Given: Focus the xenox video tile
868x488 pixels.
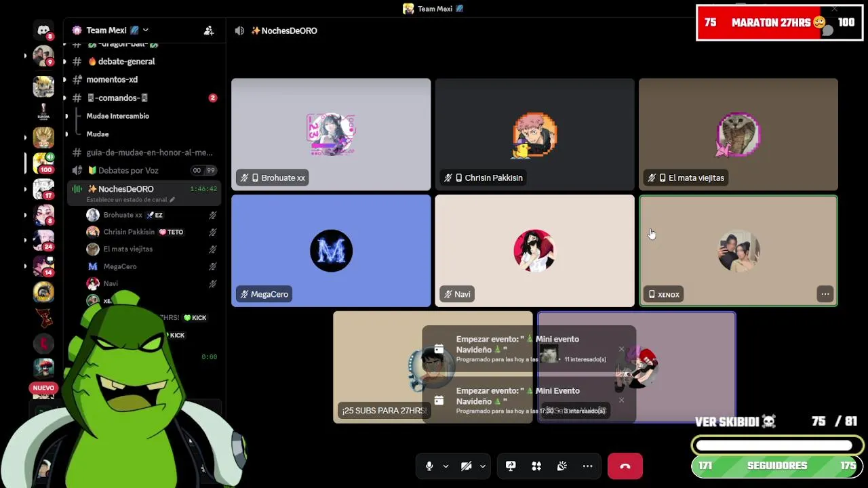Looking at the screenshot, I should point(738,251).
